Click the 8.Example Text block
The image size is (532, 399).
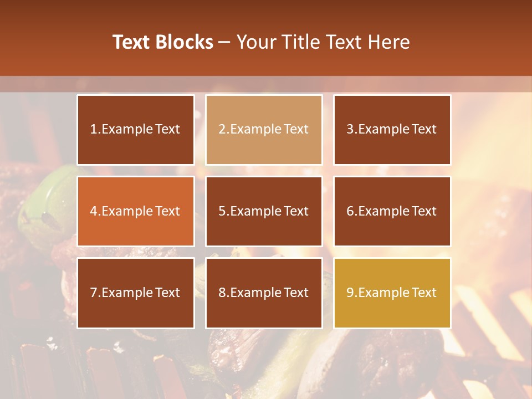pos(264,293)
